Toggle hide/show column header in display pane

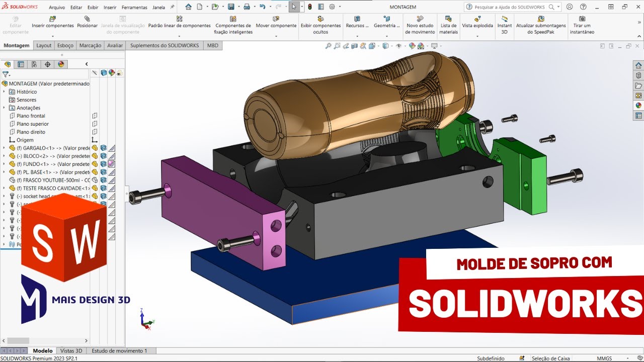(95, 73)
